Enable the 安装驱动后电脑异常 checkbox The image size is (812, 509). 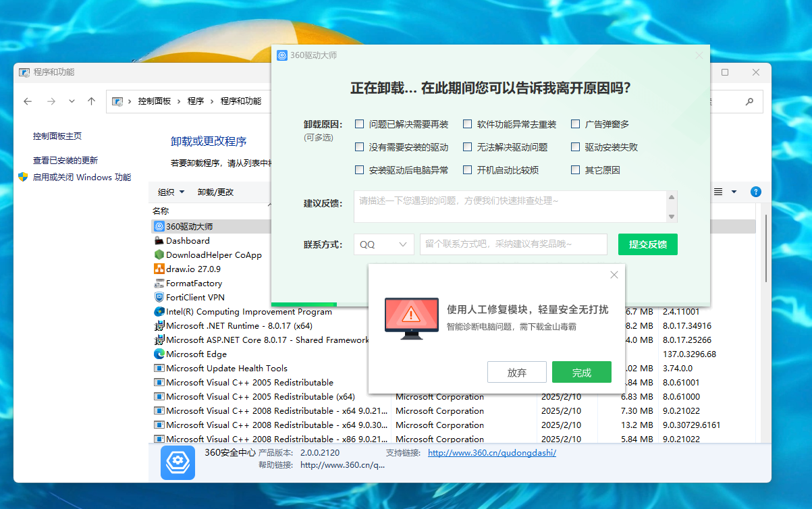click(x=360, y=170)
